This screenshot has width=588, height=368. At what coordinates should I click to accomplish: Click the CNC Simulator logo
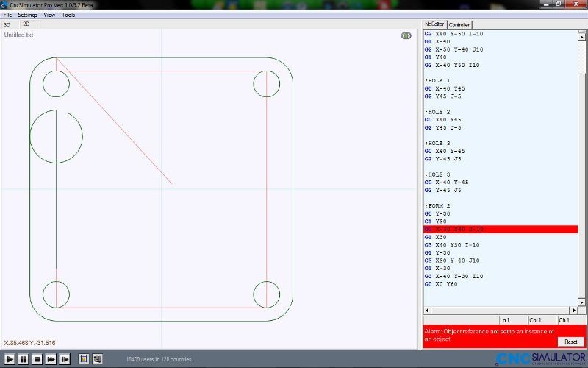click(x=541, y=358)
